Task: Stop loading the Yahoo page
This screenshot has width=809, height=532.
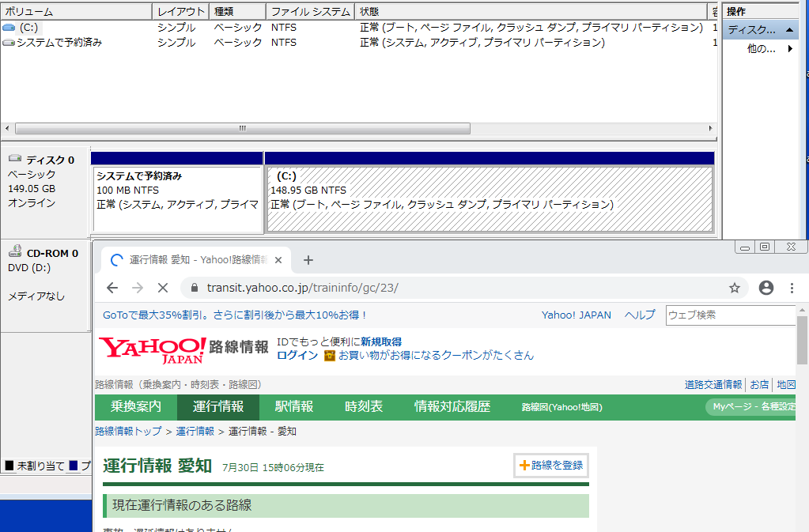Action: click(x=163, y=288)
